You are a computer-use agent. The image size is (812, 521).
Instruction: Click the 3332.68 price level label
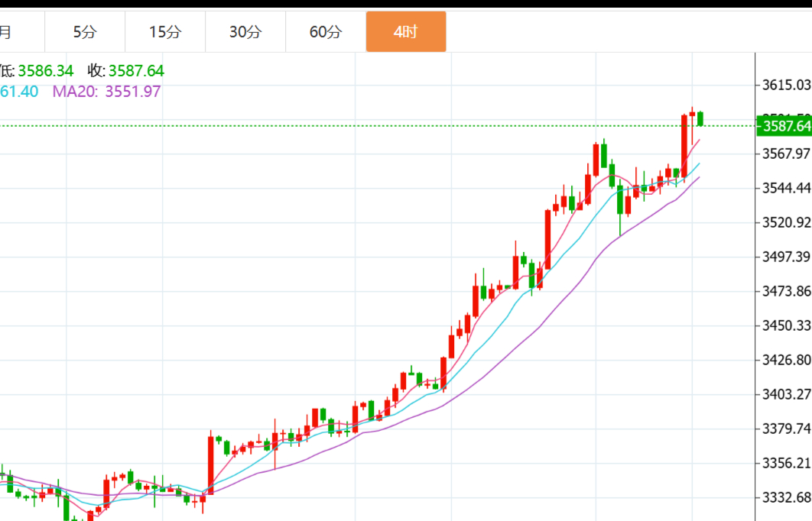786,497
